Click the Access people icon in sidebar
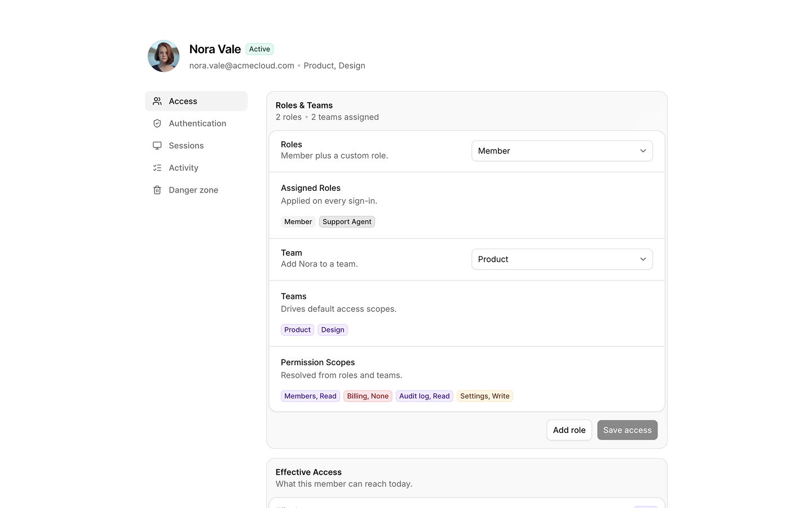Image resolution: width=812 pixels, height=508 pixels. pos(157,101)
